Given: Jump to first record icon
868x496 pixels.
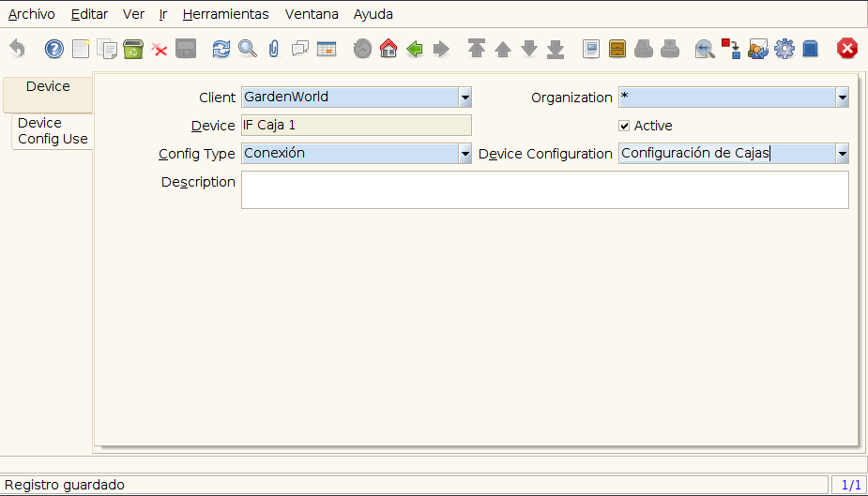Looking at the screenshot, I should pyautogui.click(x=477, y=49).
